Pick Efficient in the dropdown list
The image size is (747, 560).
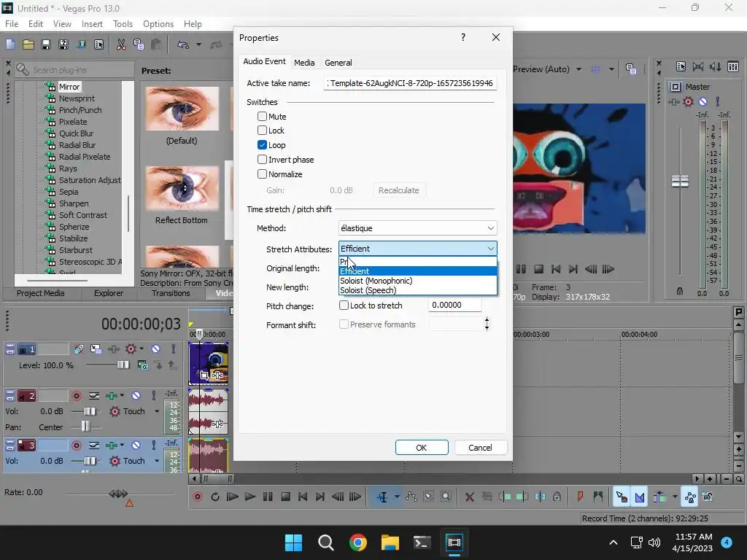click(x=418, y=271)
